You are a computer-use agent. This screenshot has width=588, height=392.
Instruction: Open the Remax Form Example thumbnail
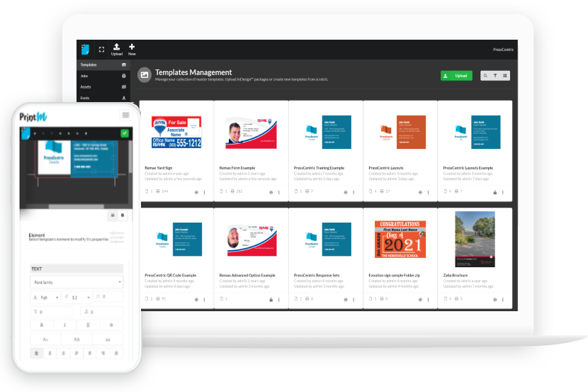(251, 133)
